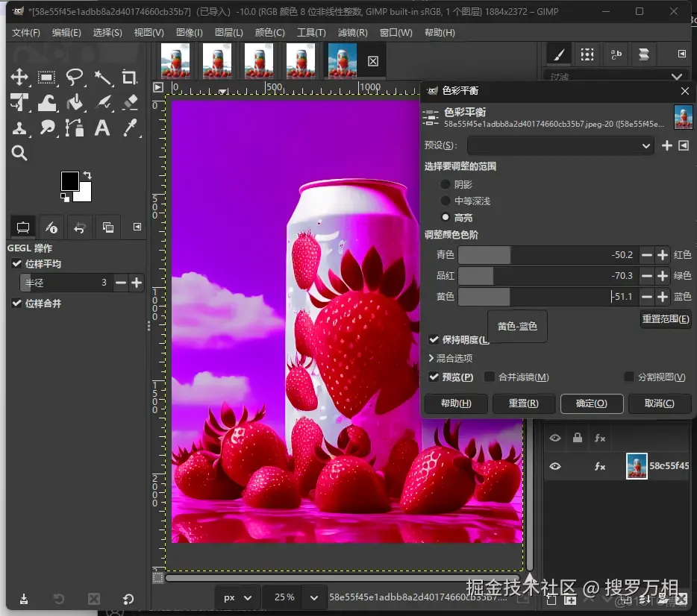This screenshot has width=697, height=616.
Task: Open the px unit dropdown
Action: click(x=238, y=597)
